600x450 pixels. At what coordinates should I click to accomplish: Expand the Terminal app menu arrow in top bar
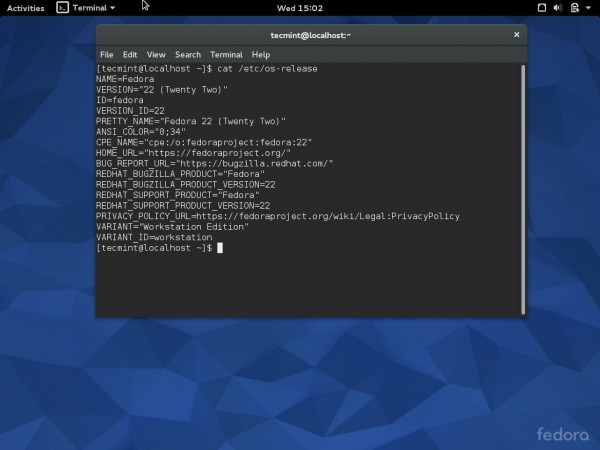tap(112, 7)
